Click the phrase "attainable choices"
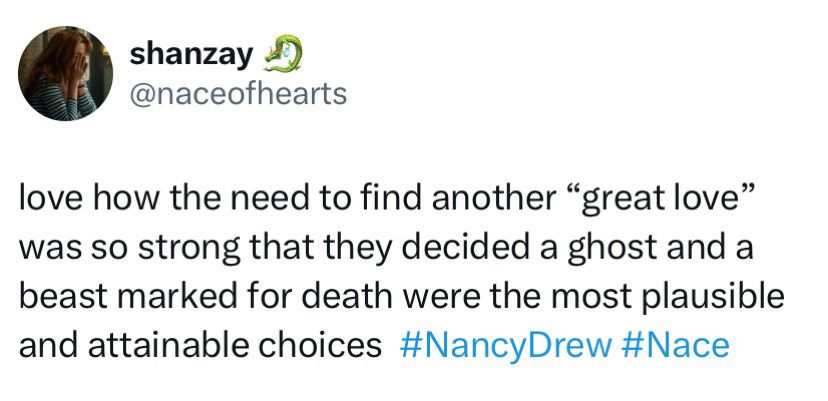This screenshot has width=828, height=401. pyautogui.click(x=234, y=345)
